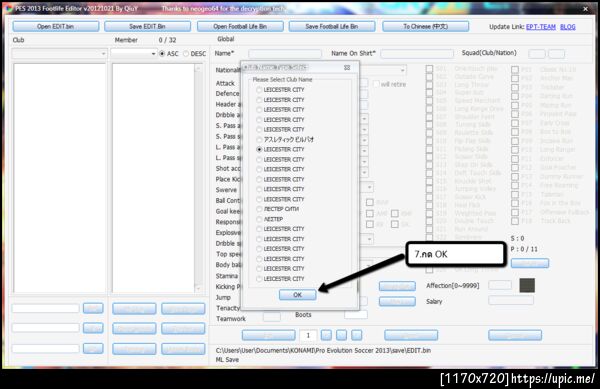The width and height of the screenshot is (600, 389).
Task: Click the Teamwork value field
Action: pos(272,317)
